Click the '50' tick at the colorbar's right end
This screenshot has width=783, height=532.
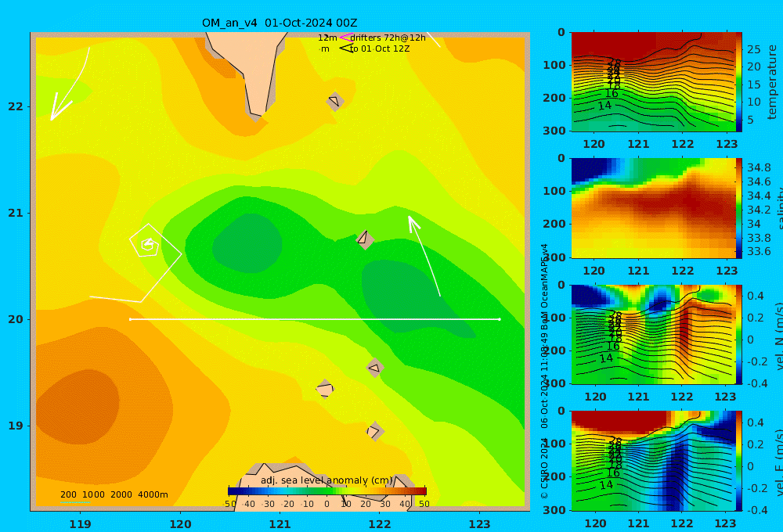point(424,504)
